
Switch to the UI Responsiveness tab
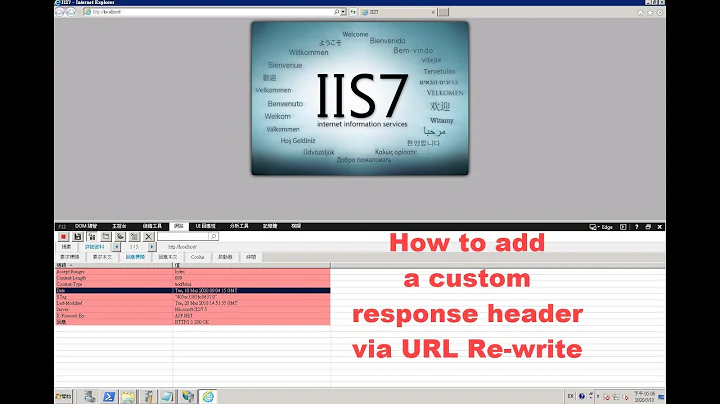coord(205,226)
